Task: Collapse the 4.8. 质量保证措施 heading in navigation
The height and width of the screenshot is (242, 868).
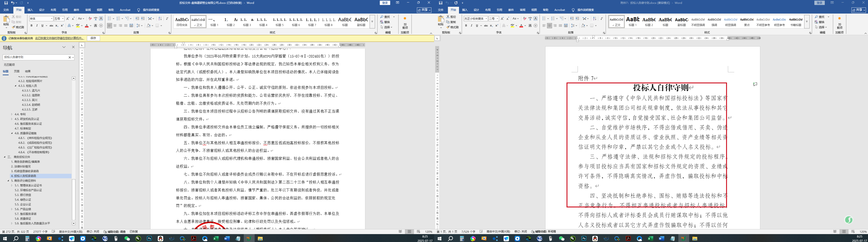Action: (12, 133)
